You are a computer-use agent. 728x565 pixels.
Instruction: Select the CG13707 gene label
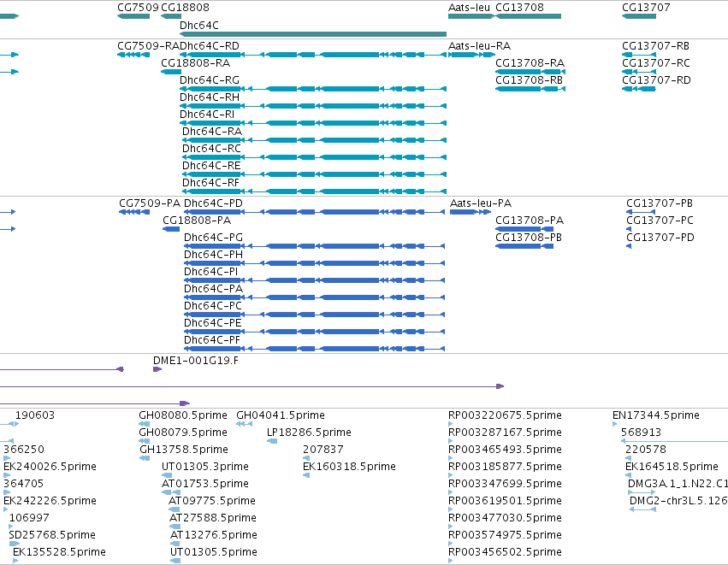646,8
